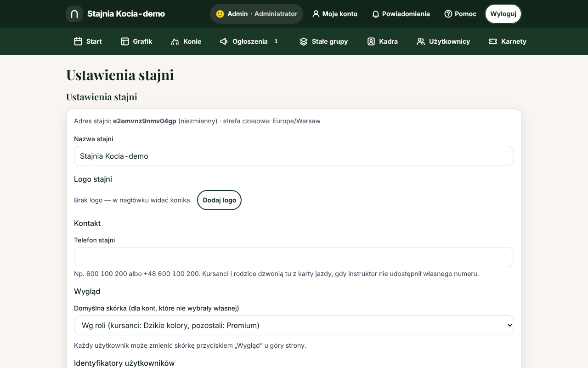Click the megaphone icon for Ogłoszenia
This screenshot has width=588, height=368.
pyautogui.click(x=224, y=41)
